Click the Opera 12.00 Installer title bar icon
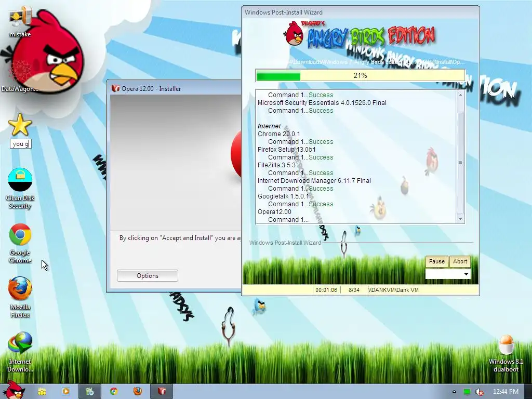Viewport: 532px width, 399px height. click(116, 88)
